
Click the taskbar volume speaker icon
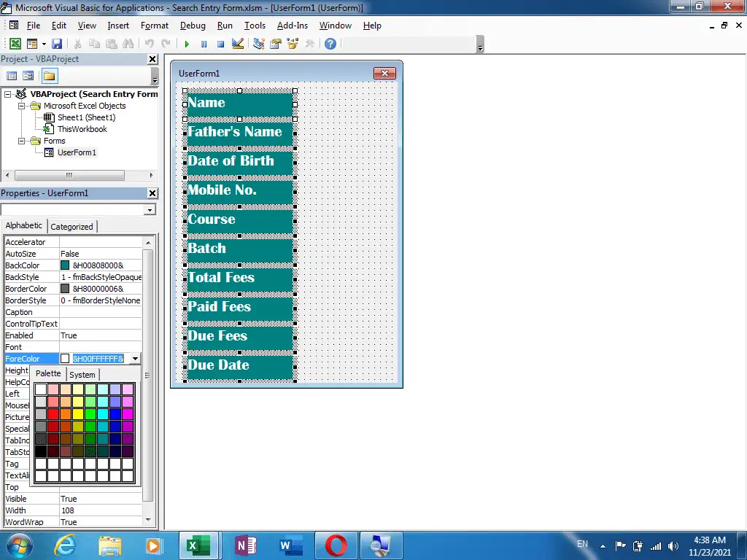click(673, 546)
